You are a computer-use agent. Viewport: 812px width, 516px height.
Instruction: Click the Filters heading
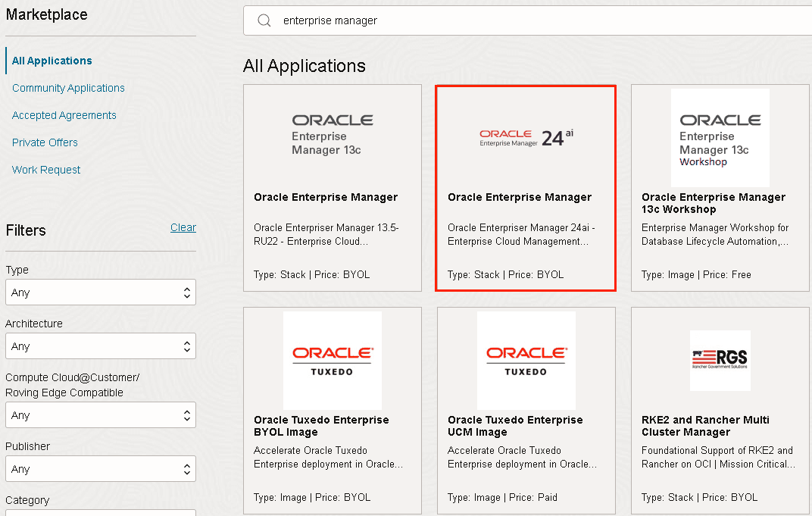click(26, 230)
